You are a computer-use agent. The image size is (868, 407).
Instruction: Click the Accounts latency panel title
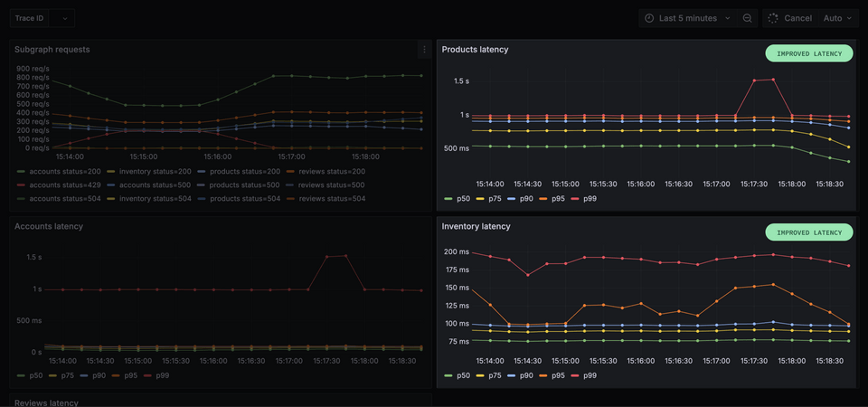tap(49, 226)
